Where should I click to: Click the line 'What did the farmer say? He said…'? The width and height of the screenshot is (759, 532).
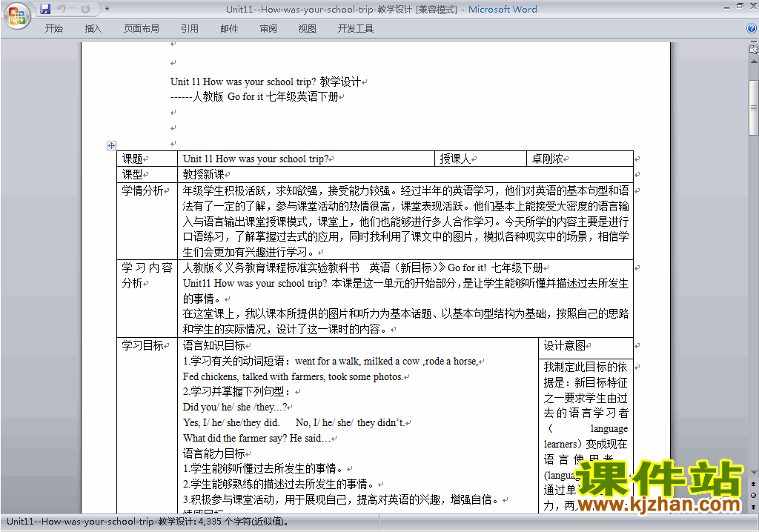[x=257, y=438]
